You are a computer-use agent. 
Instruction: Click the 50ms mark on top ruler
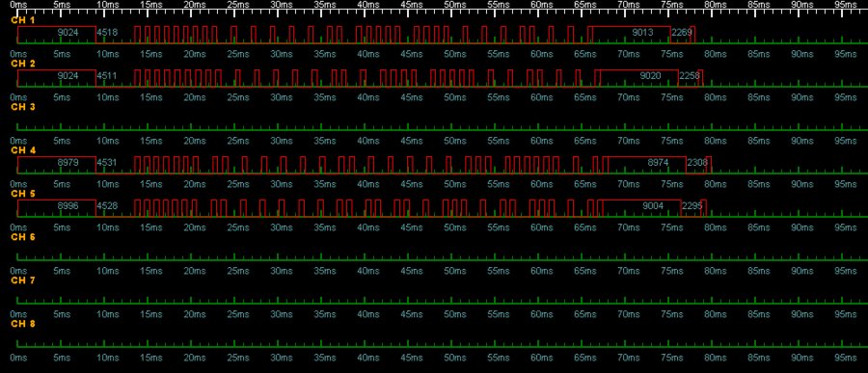click(x=454, y=5)
